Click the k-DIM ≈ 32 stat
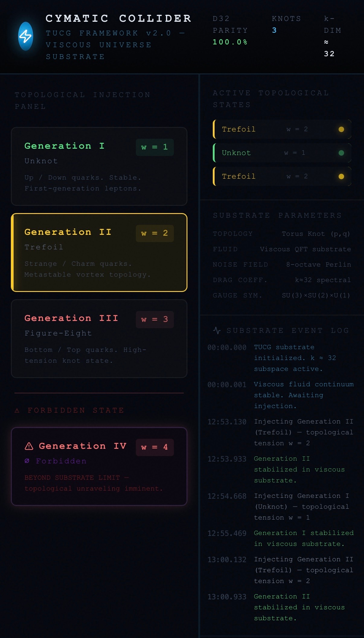 coord(333,36)
